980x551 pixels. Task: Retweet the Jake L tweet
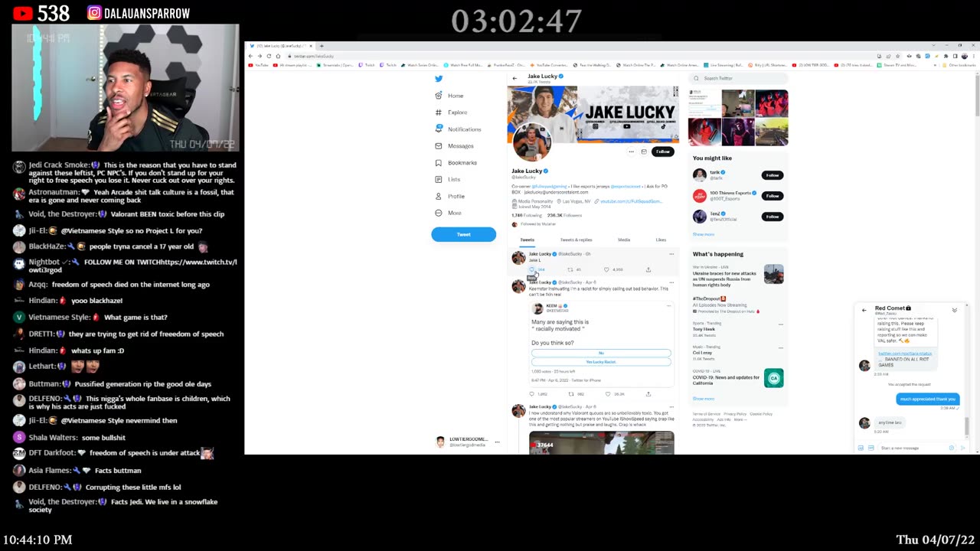(x=570, y=269)
